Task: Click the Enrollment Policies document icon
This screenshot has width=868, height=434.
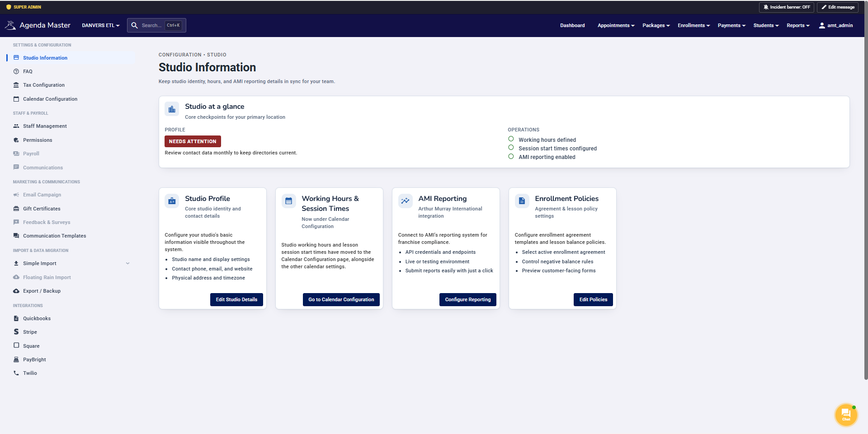Action: point(522,201)
